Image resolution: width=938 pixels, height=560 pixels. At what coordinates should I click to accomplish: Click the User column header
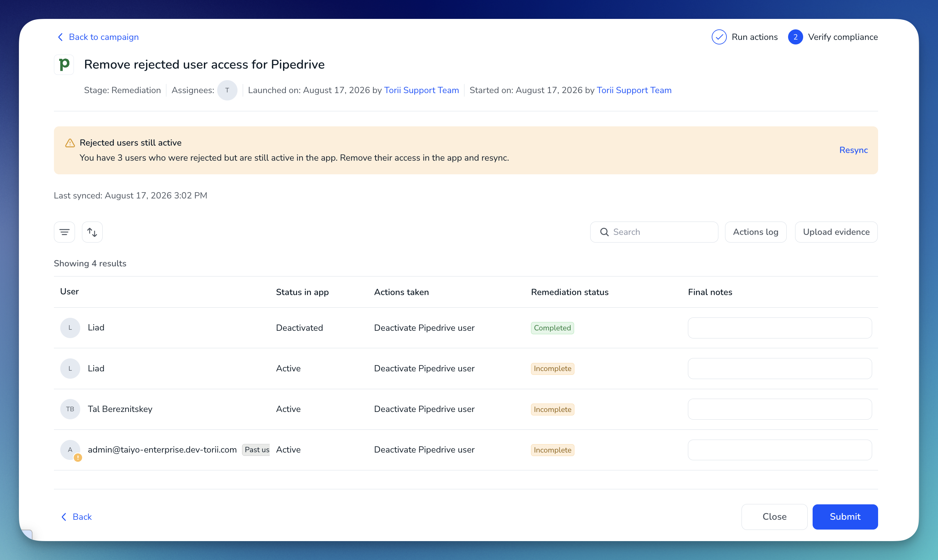coord(69,291)
